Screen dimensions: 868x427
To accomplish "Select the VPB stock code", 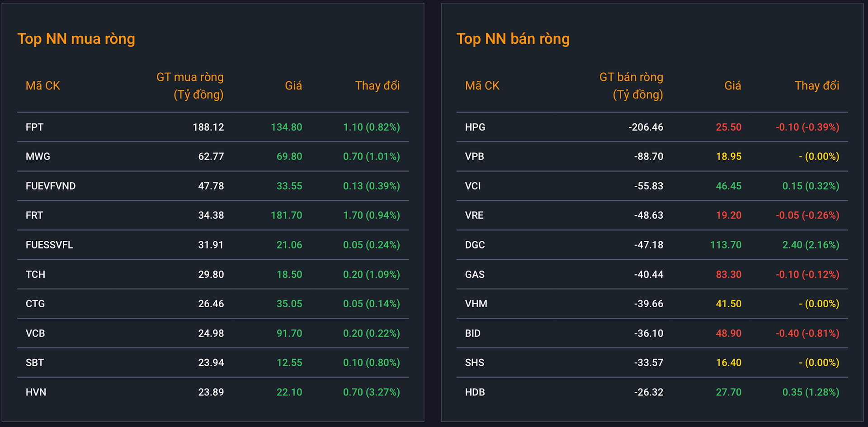I will point(475,157).
